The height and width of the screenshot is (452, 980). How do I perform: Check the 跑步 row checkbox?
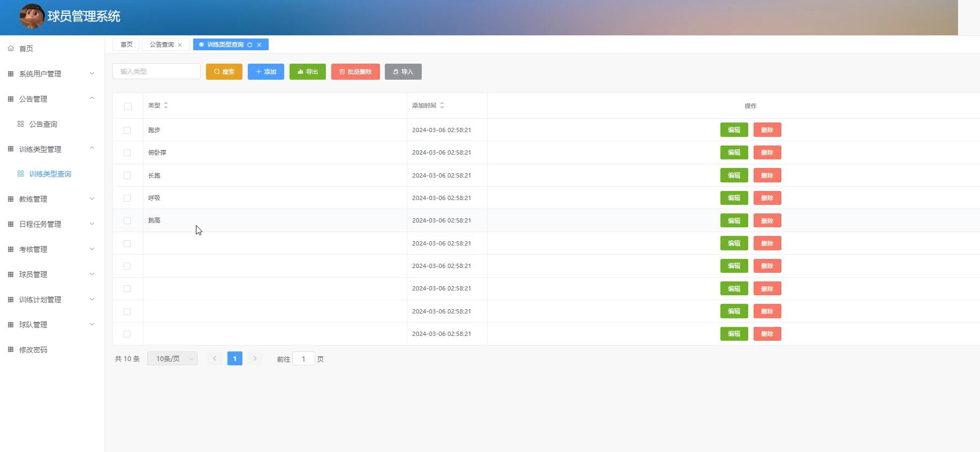pyautogui.click(x=127, y=130)
